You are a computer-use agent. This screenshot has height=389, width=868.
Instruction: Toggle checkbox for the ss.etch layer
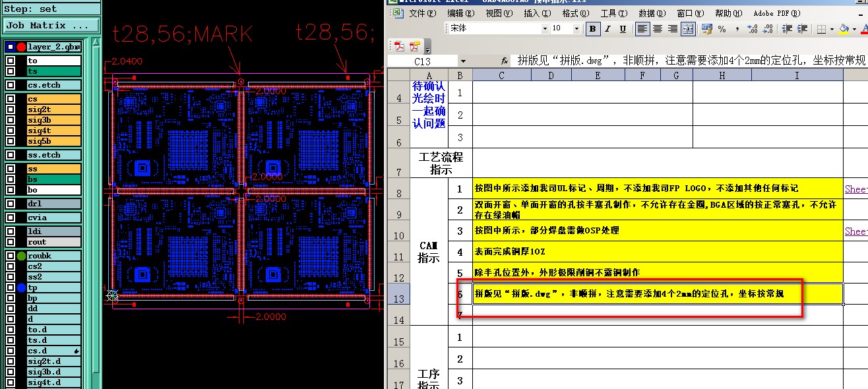tap(11, 155)
